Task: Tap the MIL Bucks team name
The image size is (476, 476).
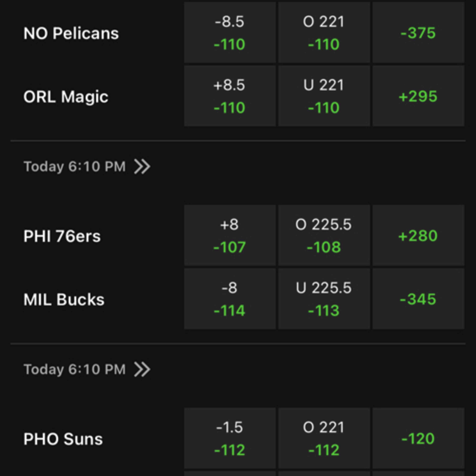Action: (64, 300)
